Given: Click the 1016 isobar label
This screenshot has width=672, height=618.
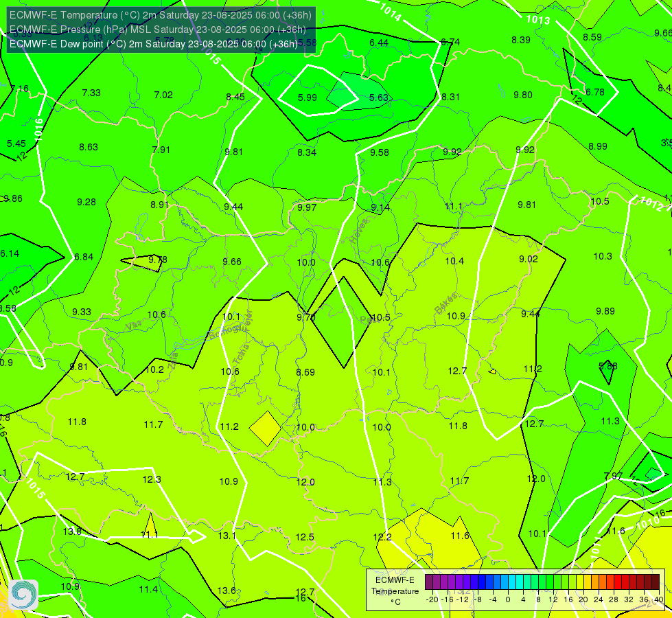Looking at the screenshot, I should point(38,130).
